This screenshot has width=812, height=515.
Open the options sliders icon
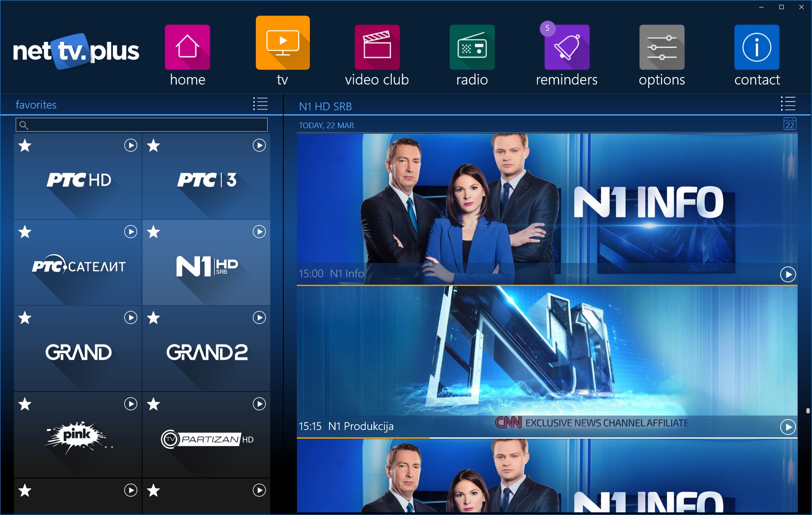pos(662,47)
